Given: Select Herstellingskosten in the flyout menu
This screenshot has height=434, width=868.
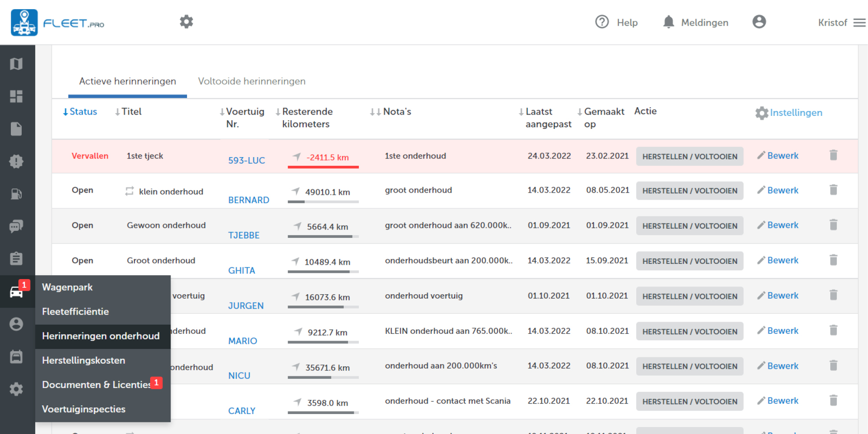Looking at the screenshot, I should [x=84, y=360].
